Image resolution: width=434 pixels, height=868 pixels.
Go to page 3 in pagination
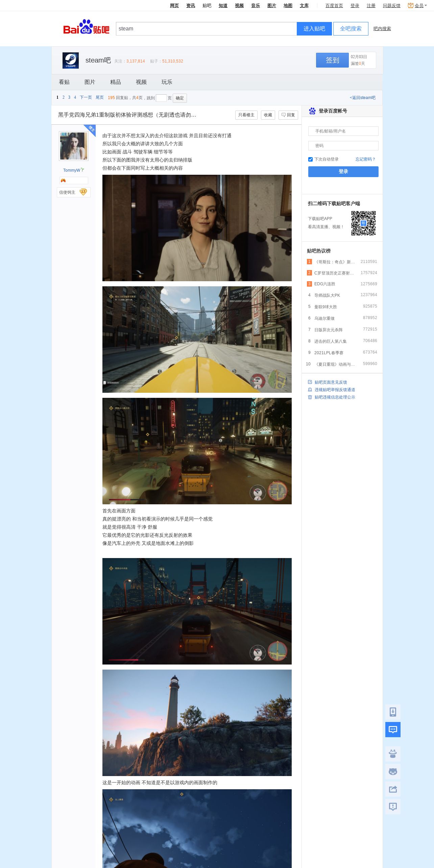point(69,97)
